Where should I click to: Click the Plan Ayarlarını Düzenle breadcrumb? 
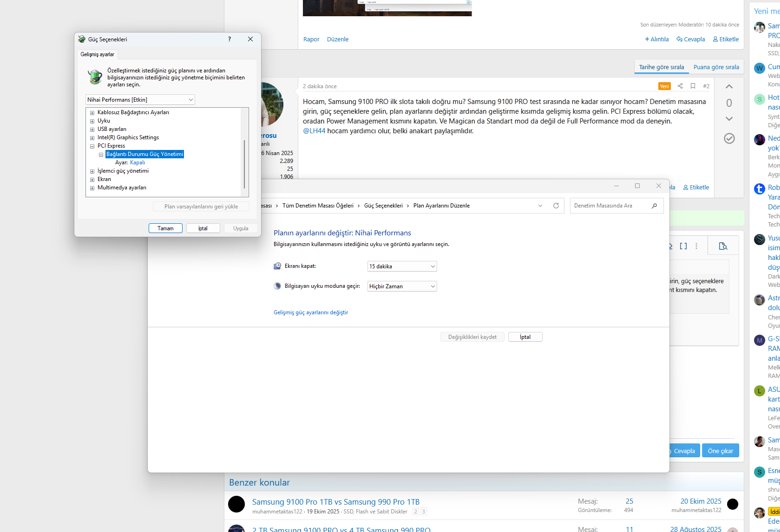click(x=441, y=206)
